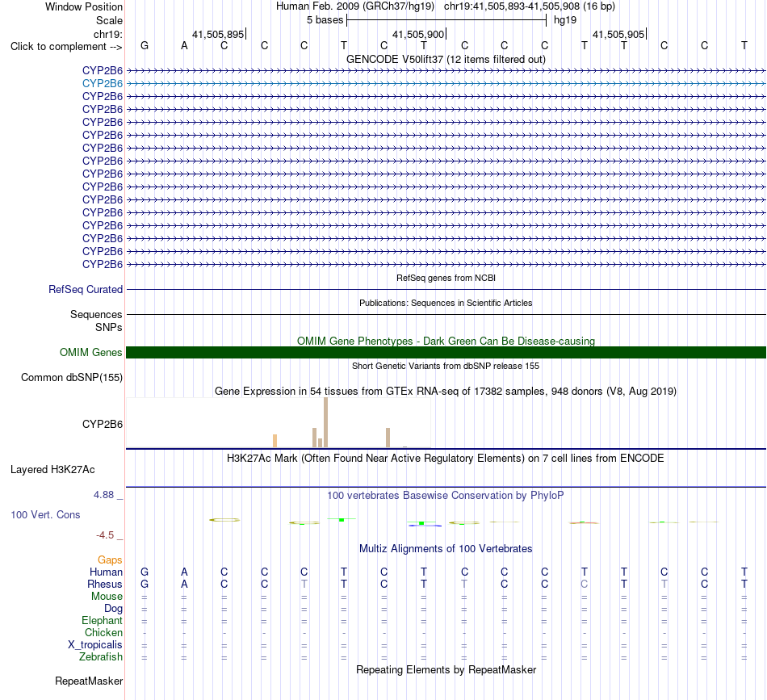Click the 'SNPs' track label
767x700 pixels.
(x=109, y=327)
